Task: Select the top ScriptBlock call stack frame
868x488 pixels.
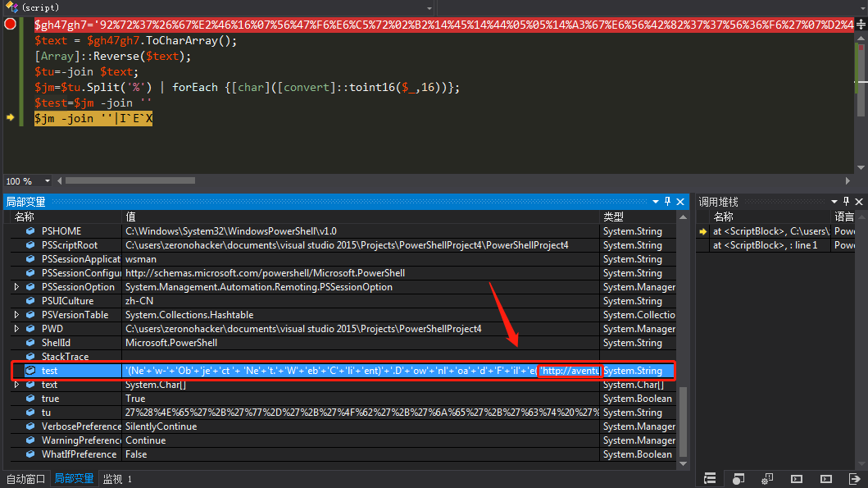Action: click(x=776, y=231)
